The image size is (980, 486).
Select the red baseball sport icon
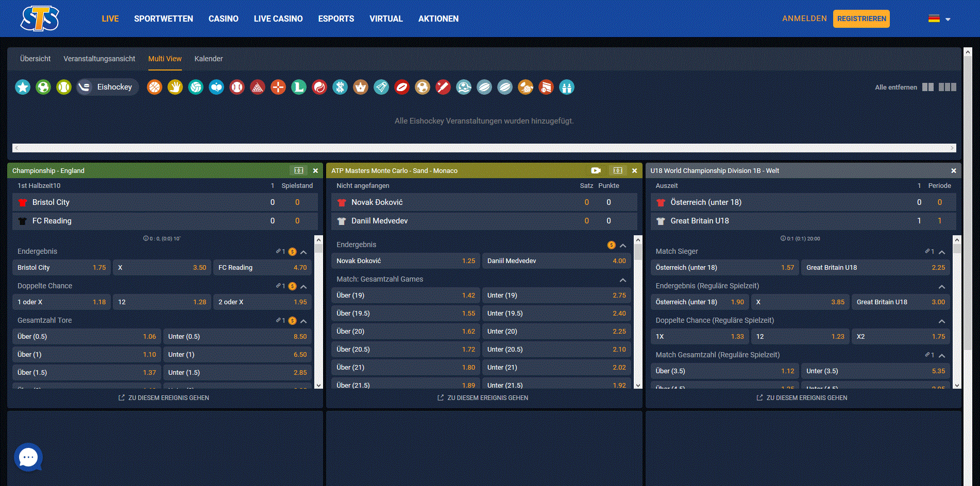[x=237, y=87]
